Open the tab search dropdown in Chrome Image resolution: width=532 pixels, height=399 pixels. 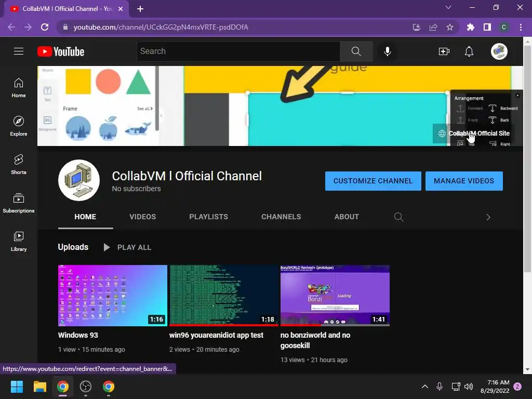(448, 7)
